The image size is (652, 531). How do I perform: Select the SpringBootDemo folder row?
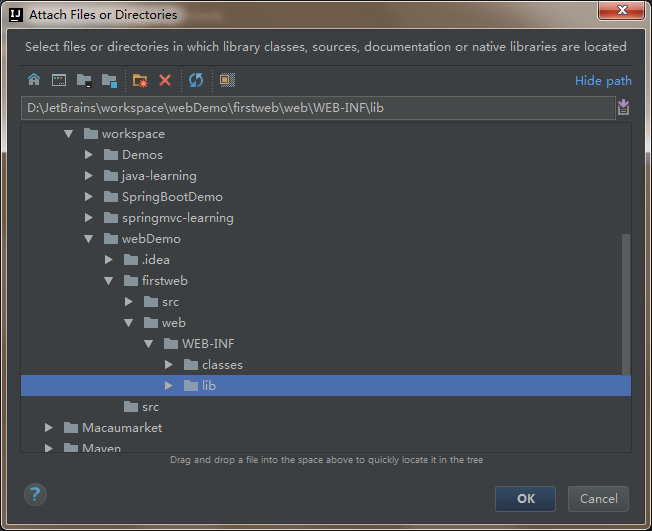tap(326, 197)
